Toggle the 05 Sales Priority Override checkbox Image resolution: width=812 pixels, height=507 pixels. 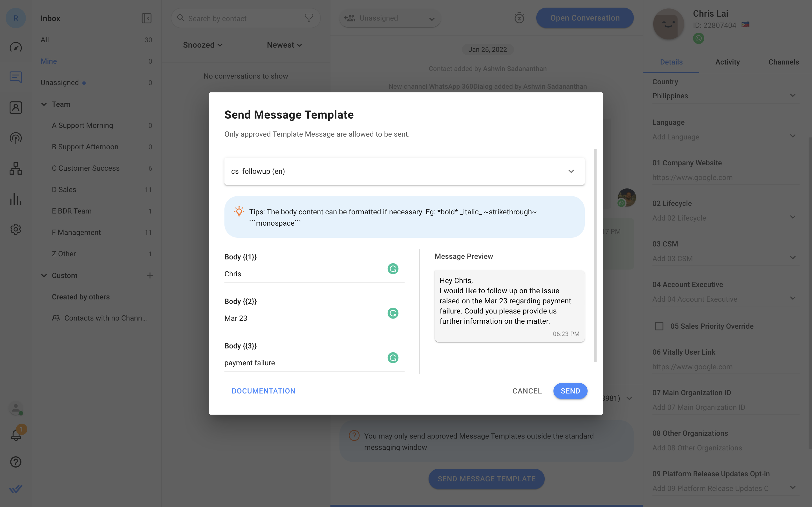click(659, 326)
